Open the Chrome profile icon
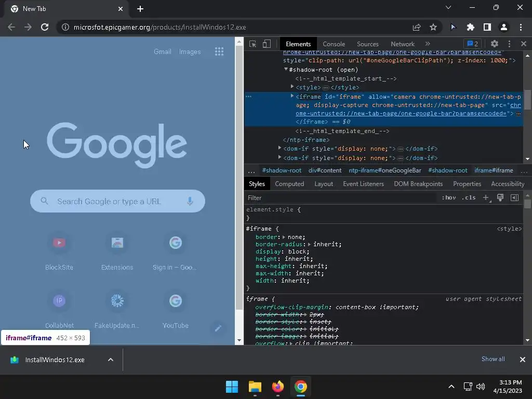Screen dimensions: 532x399 (x=503, y=27)
